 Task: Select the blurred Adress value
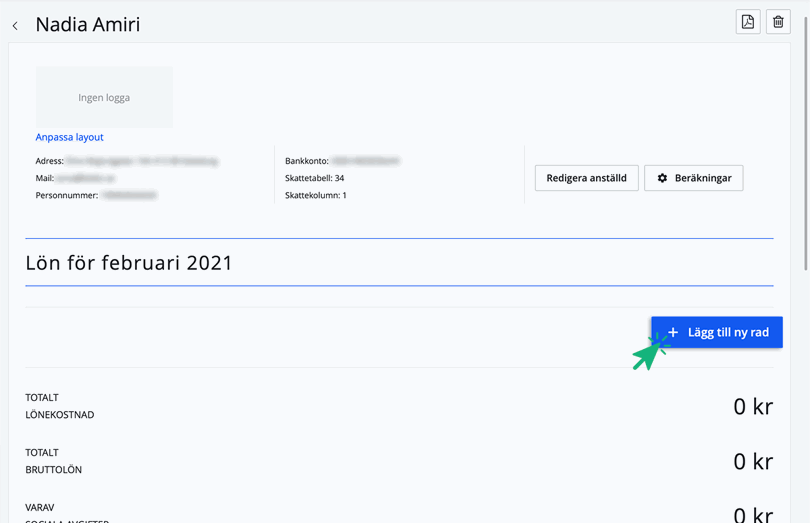click(x=142, y=161)
